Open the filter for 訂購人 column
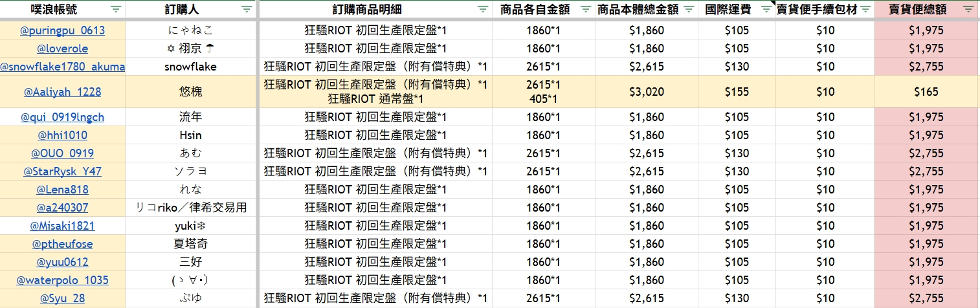Viewport: 980px width, 308px height. (246, 9)
